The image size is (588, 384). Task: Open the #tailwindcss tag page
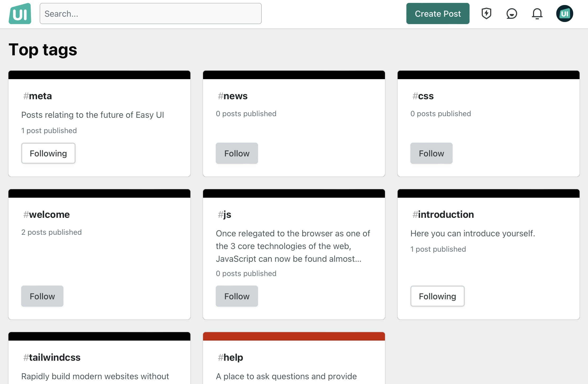click(x=51, y=357)
